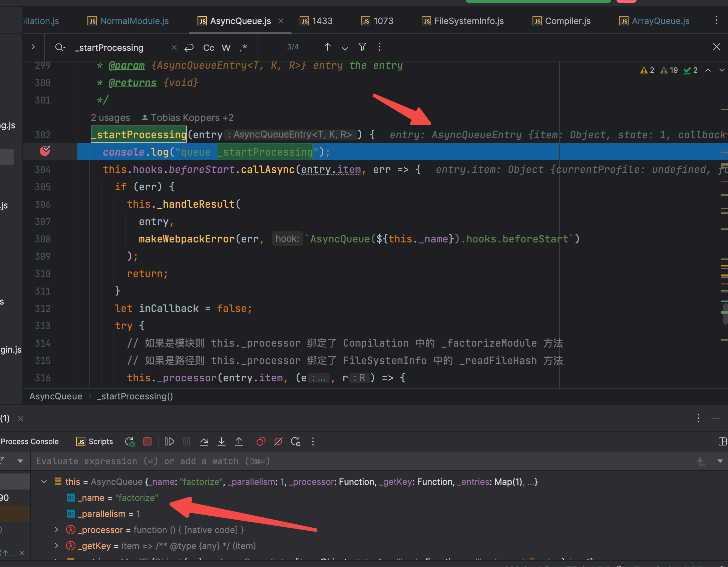Image resolution: width=728 pixels, height=567 pixels.
Task: Stop the debug session
Action: tap(147, 441)
